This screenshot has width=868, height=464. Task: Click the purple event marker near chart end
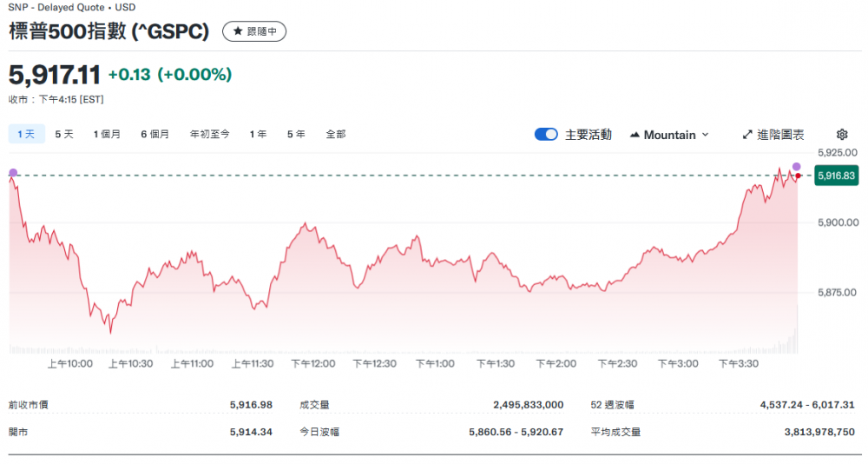click(796, 166)
